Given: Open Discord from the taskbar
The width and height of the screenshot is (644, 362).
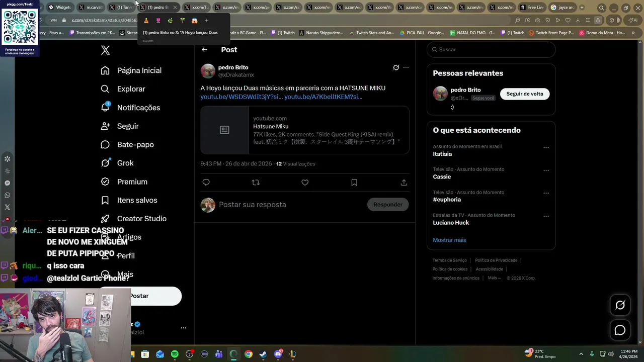Looking at the screenshot, I should click(x=278, y=354).
